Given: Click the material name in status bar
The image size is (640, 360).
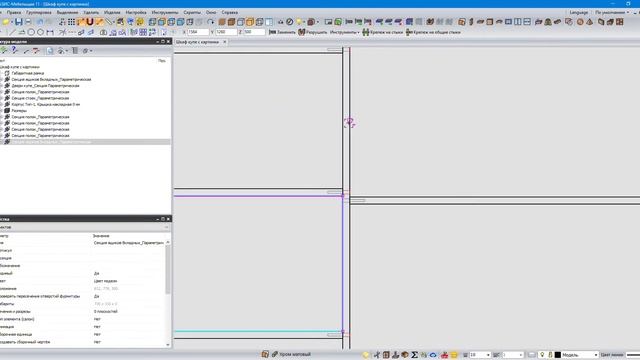Looking at the screenshot, I should [295, 354].
